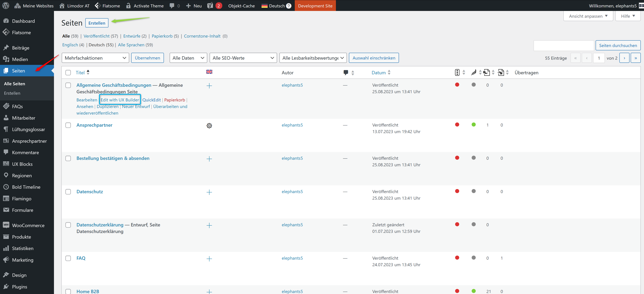644x294 pixels.
Task: Click Erstellen submenu under Seiten sidebar
Action: pyautogui.click(x=12, y=93)
